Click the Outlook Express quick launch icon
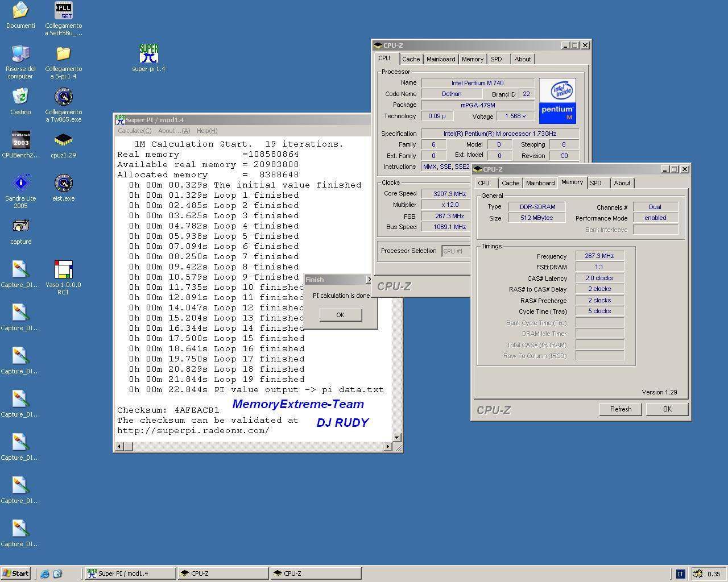Screen dimensions: 728x582 [57, 573]
